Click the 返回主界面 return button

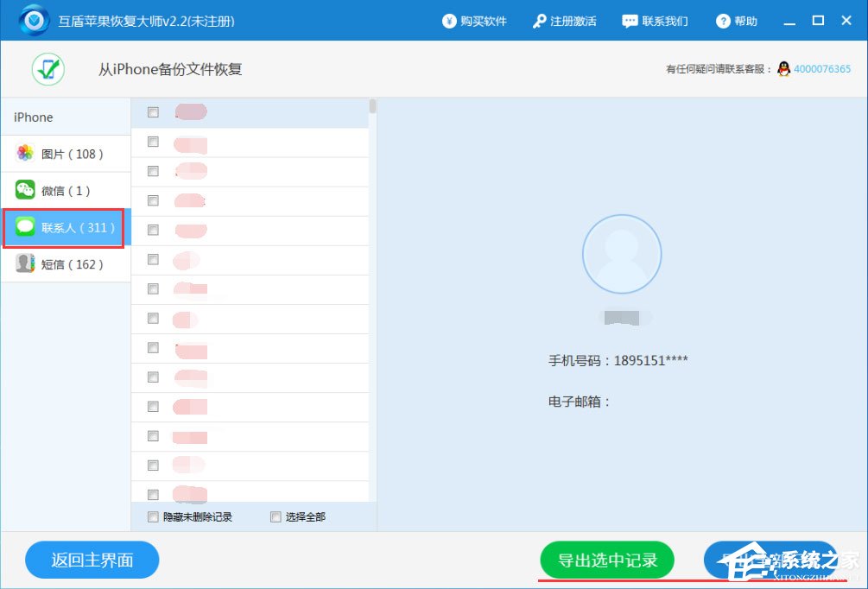(x=92, y=560)
